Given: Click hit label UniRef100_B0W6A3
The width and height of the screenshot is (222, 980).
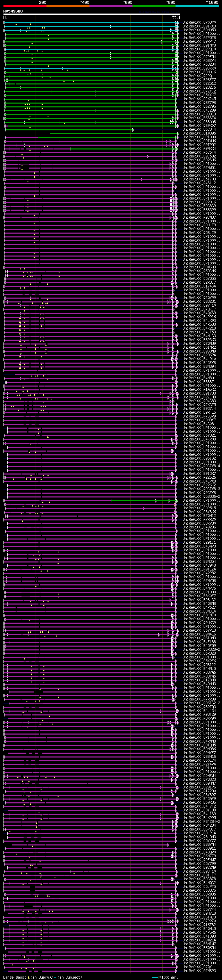Looking at the screenshot, I should 199,267.
